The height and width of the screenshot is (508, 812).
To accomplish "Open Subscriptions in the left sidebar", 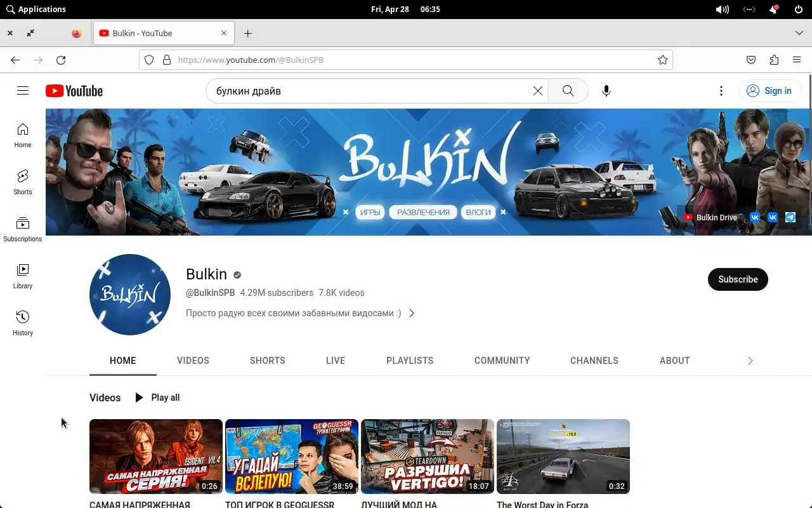I will tap(23, 229).
